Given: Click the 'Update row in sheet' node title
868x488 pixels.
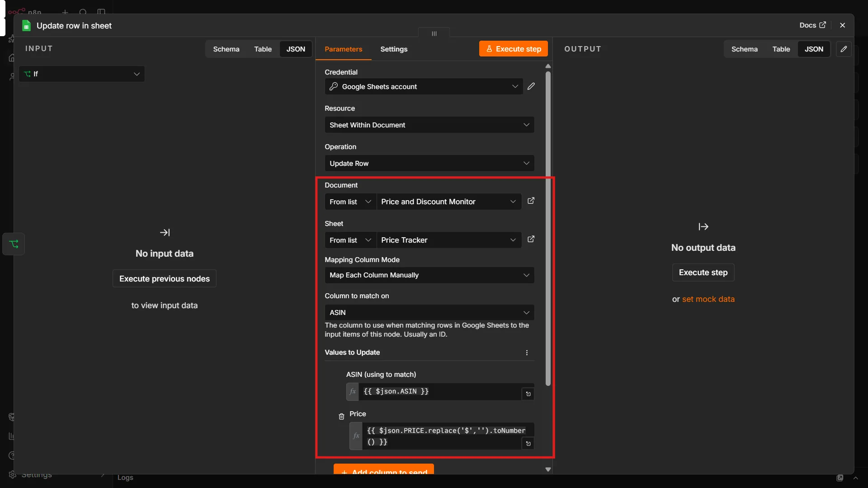Looking at the screenshot, I should (74, 26).
